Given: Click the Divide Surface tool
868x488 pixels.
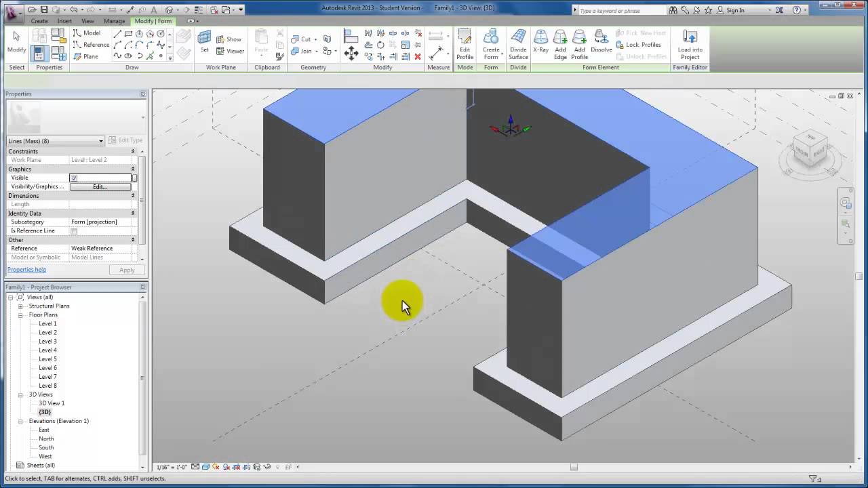Looking at the screenshot, I should [x=518, y=44].
